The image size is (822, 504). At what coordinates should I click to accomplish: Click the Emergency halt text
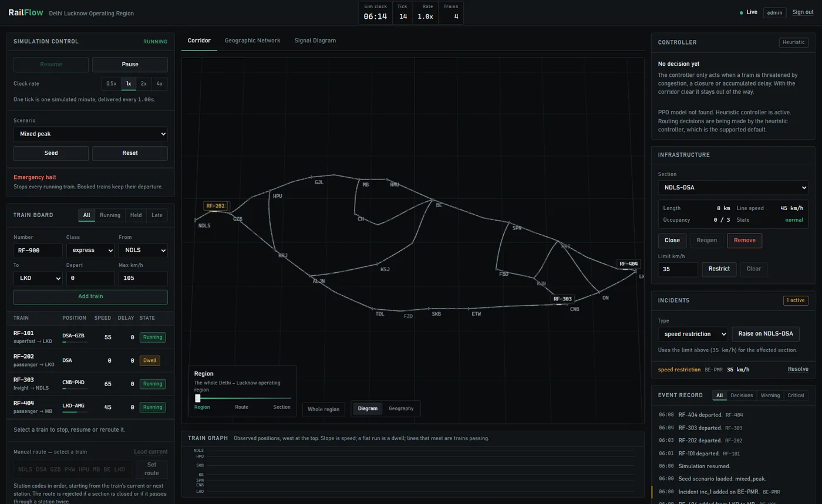[35, 177]
